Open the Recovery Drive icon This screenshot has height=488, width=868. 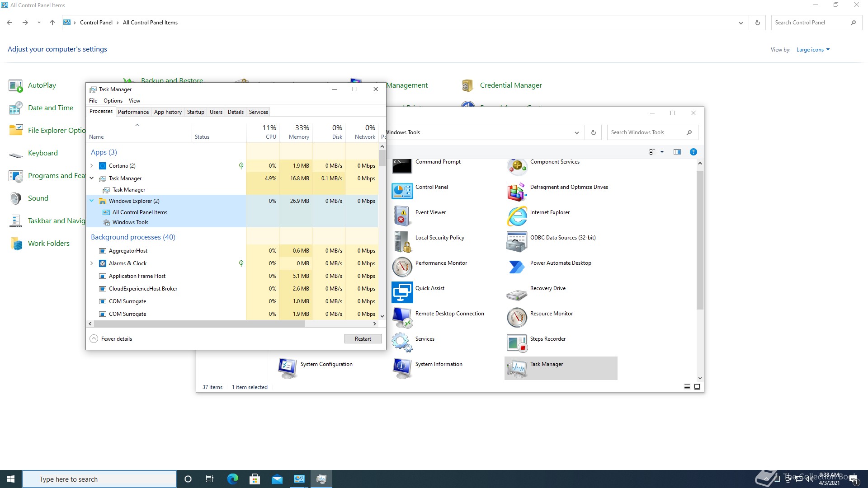pos(517,295)
